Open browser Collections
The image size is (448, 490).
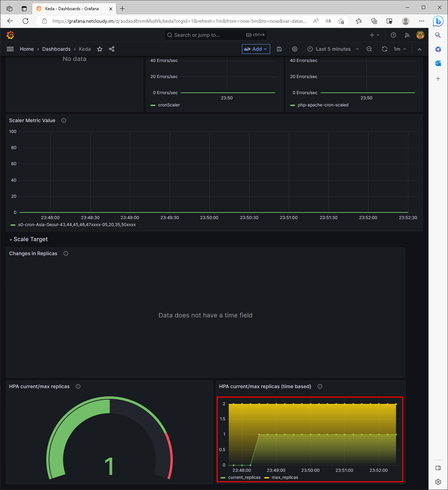coord(374,21)
